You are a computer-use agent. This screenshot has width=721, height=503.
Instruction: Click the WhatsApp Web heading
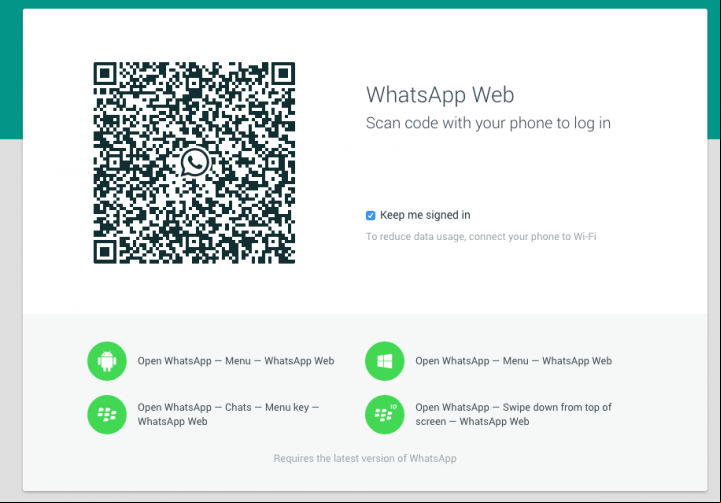(440, 95)
